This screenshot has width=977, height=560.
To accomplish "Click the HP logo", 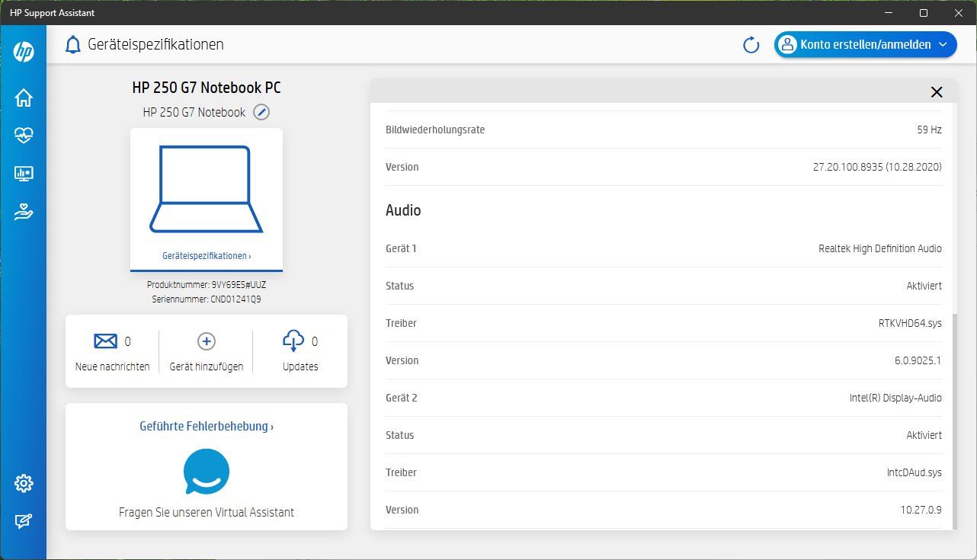I will coord(24,52).
